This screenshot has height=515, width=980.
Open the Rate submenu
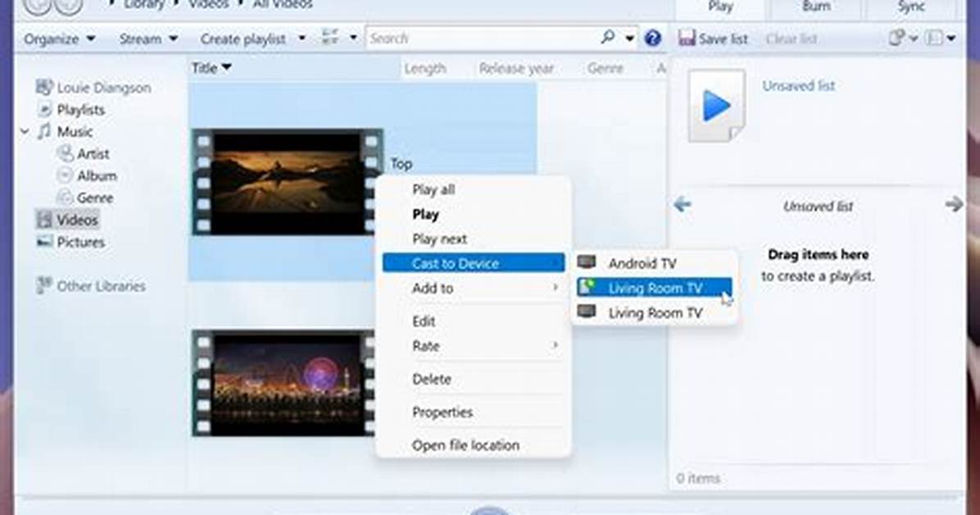click(473, 346)
